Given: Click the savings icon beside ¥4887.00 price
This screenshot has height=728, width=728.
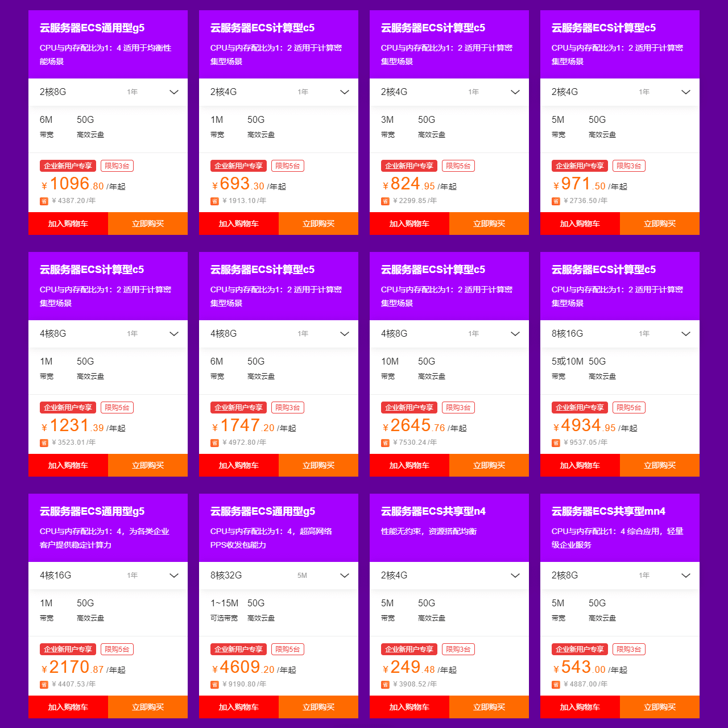Looking at the screenshot, I should [x=556, y=685].
